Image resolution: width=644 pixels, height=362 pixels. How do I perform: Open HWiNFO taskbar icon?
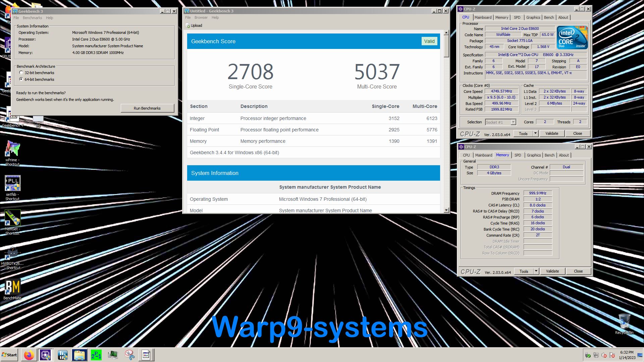pyautogui.click(x=63, y=355)
